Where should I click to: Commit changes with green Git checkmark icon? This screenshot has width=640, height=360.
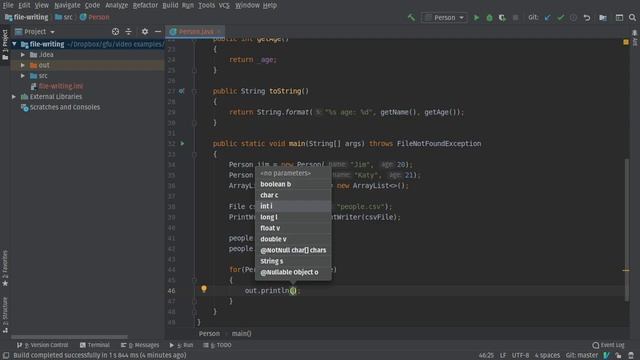pos(560,18)
